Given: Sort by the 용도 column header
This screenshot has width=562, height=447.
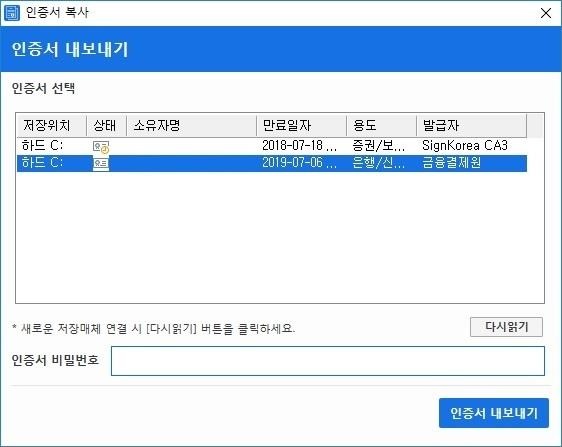Looking at the screenshot, I should point(381,125).
